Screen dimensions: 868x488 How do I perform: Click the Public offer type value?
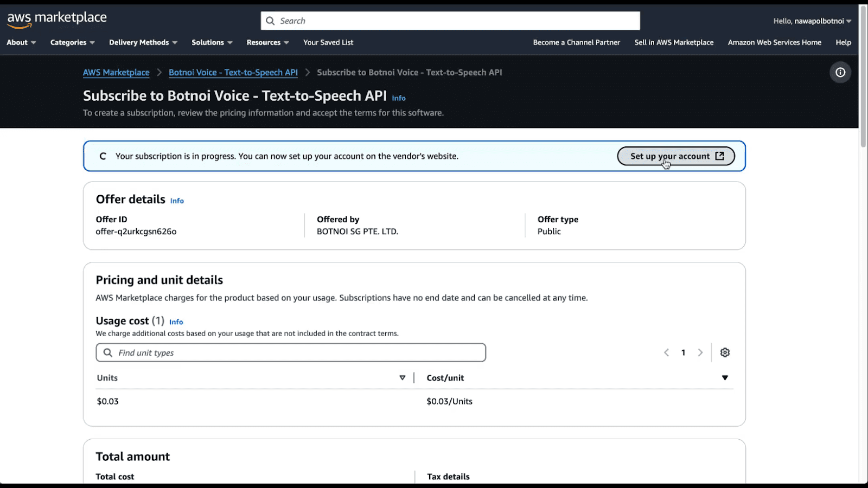coord(549,232)
